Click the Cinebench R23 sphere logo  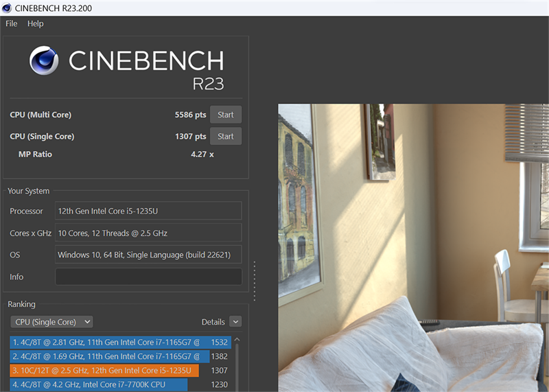coord(44,60)
